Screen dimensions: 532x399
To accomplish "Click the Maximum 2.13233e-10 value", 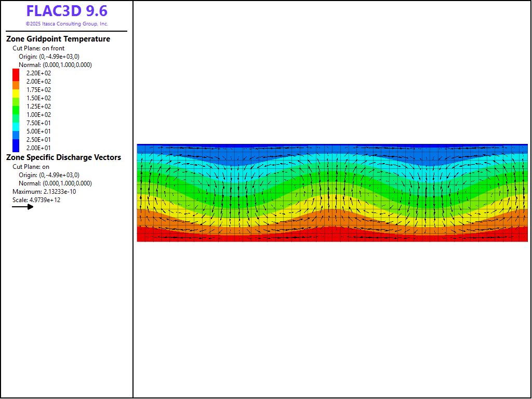I will tap(44, 192).
